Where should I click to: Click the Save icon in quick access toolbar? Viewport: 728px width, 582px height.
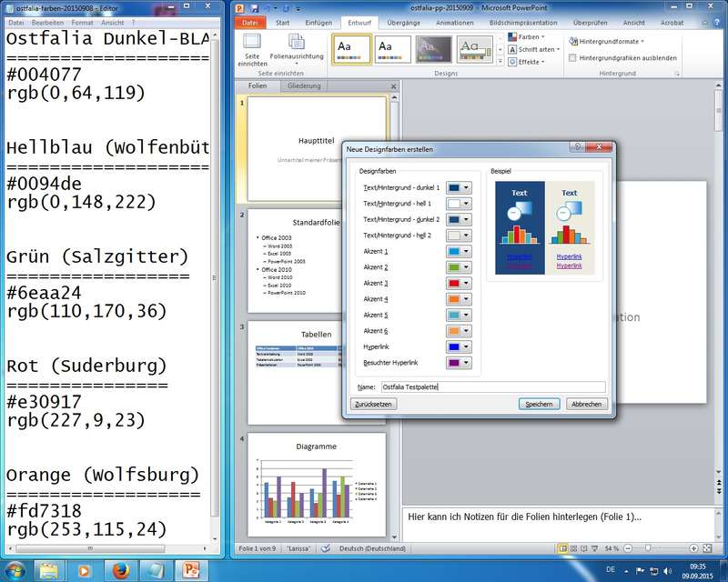click(252, 8)
